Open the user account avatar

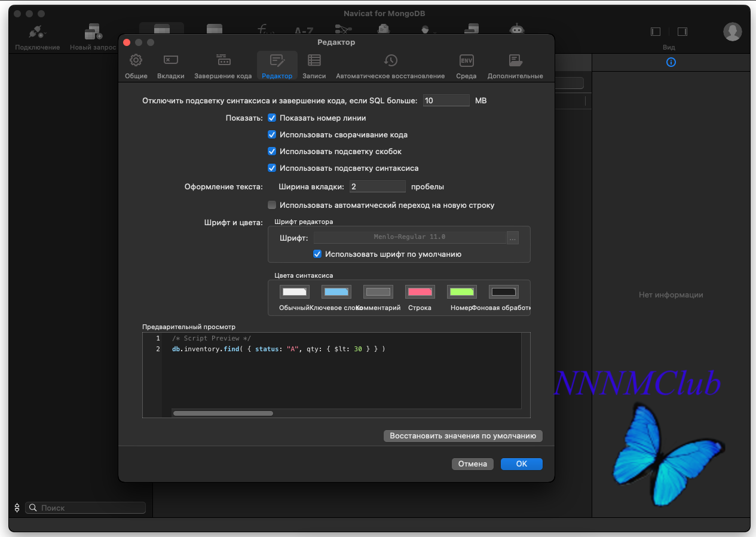(x=733, y=32)
